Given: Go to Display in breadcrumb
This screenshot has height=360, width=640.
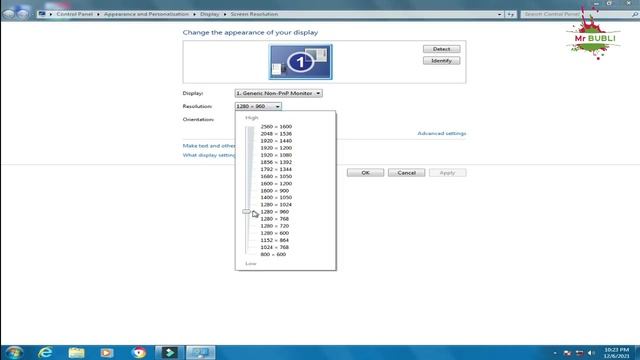Looking at the screenshot, I should pyautogui.click(x=209, y=14).
